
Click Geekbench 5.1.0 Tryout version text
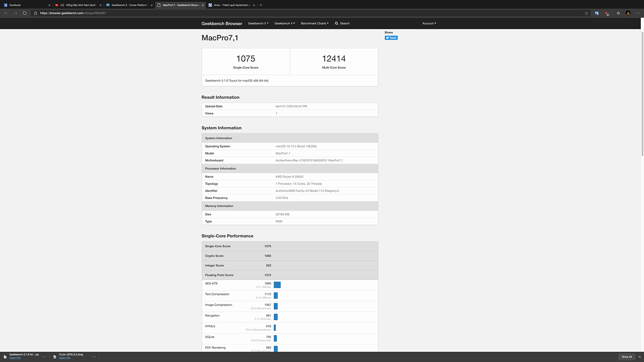point(237,80)
